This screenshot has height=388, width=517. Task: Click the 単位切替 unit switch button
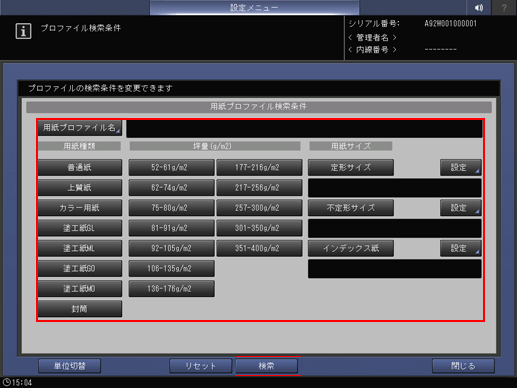(70, 366)
